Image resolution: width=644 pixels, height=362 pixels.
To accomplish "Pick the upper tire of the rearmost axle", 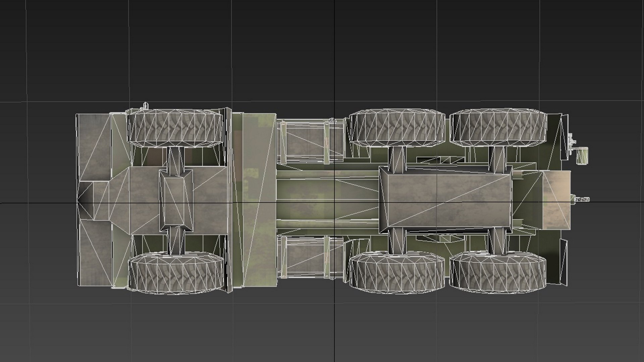I will 498,128.
